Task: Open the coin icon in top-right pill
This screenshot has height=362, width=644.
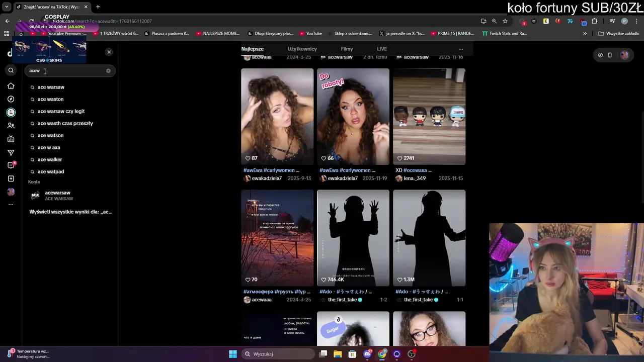Action: point(600,55)
